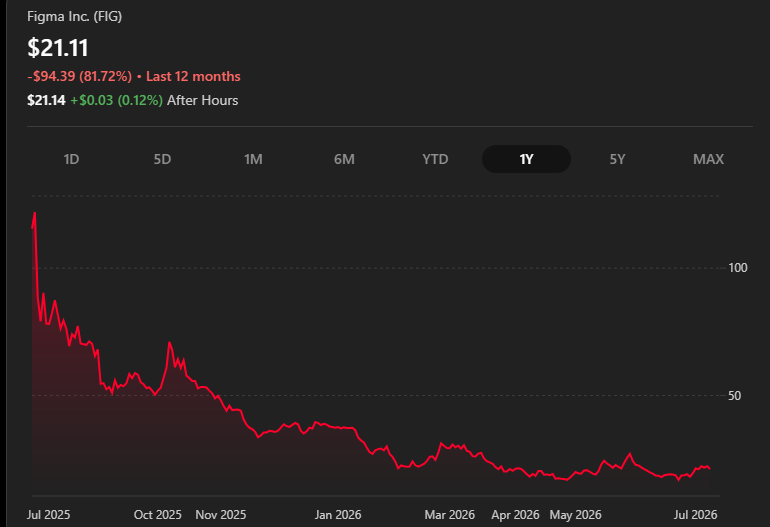Show the MAX range chart
The image size is (770, 527).
coord(708,159)
